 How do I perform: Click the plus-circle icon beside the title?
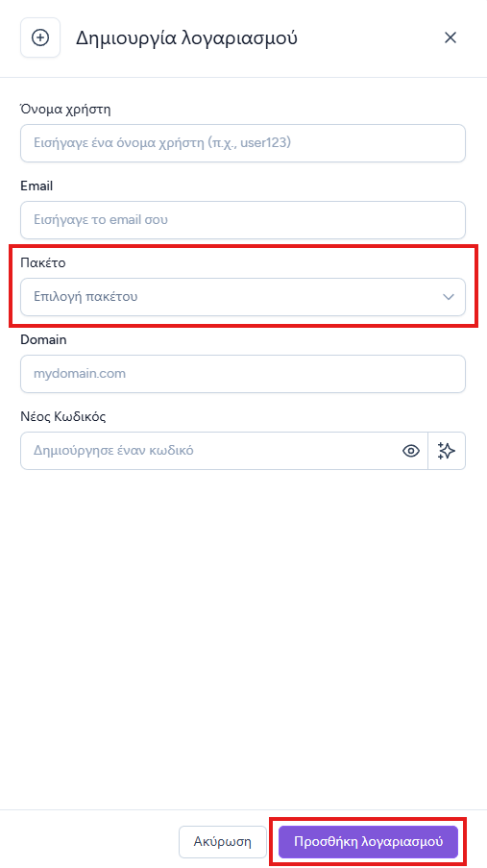pyautogui.click(x=40, y=37)
